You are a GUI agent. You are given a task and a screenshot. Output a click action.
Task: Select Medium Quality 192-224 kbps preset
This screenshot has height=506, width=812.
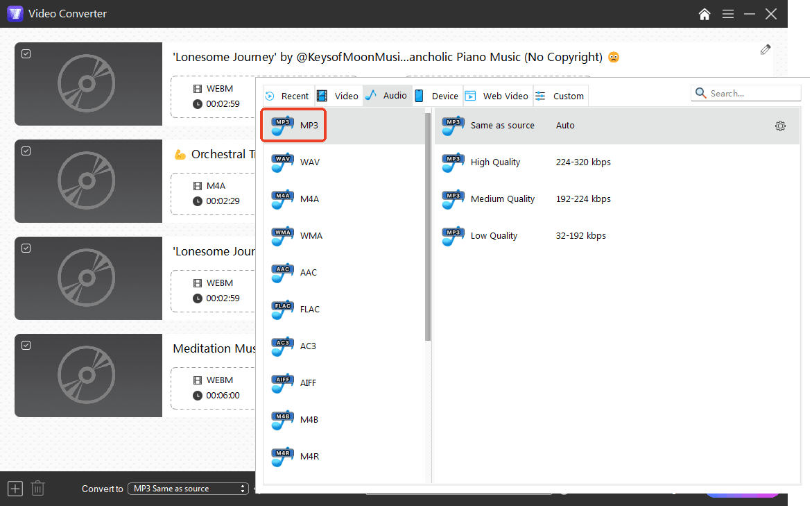(x=617, y=200)
